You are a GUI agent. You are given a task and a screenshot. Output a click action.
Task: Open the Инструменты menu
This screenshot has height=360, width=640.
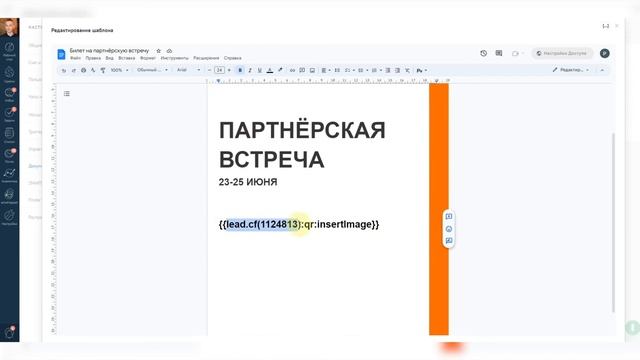174,58
